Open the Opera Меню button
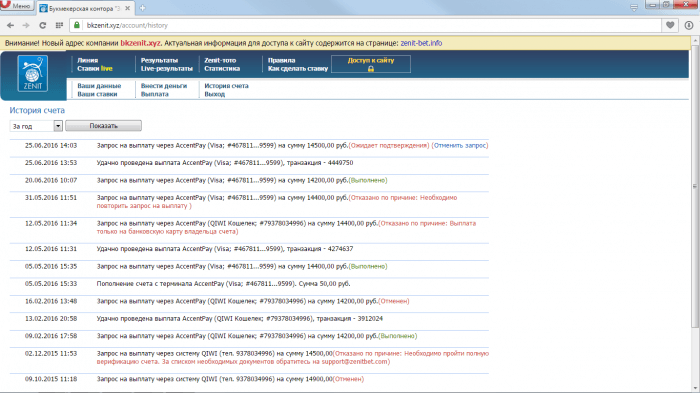Screen dimensions: 700x393 pos(17,5)
